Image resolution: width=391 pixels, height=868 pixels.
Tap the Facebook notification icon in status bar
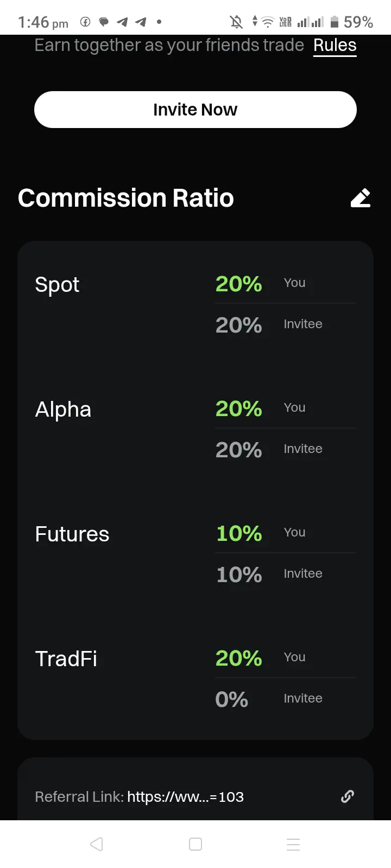[85, 22]
